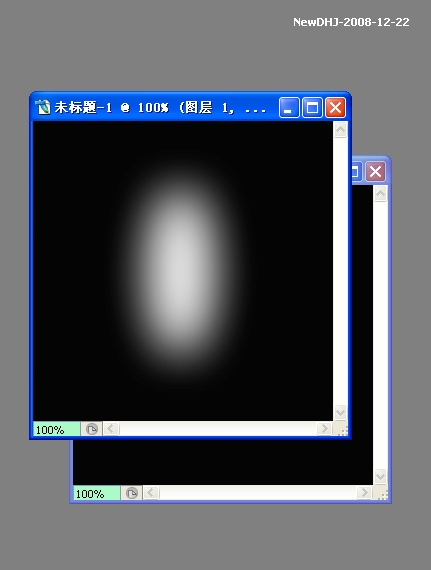
Task: Click the down arrow on the front window's vertical scrollbar
Action: [x=341, y=412]
